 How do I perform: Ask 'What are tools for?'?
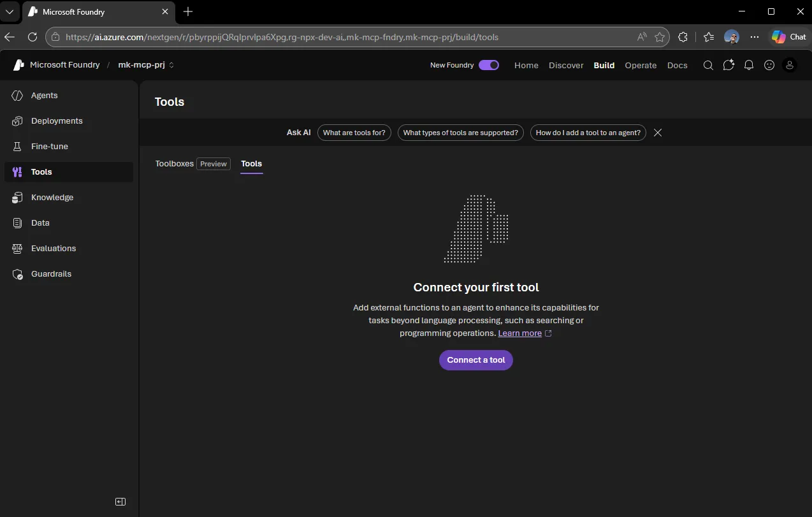354,133
